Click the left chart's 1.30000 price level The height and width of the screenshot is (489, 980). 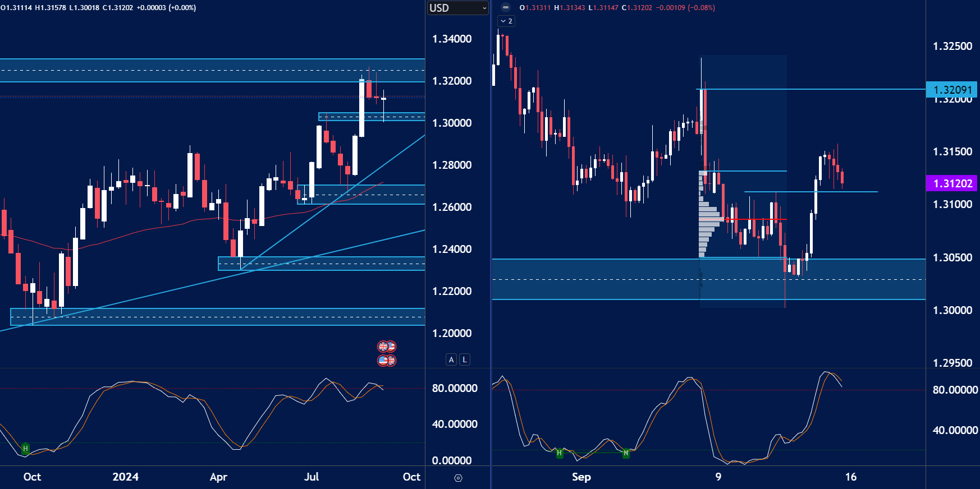point(452,123)
